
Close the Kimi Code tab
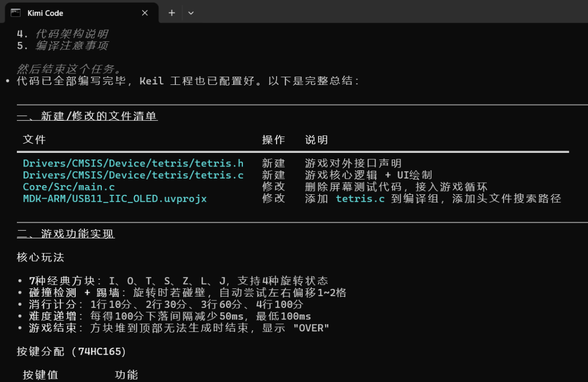145,13
